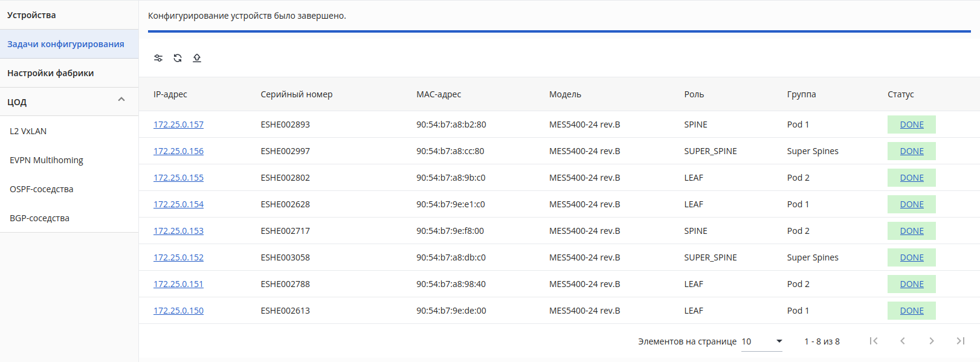
Task: Open items per page dropdown
Action: click(762, 341)
